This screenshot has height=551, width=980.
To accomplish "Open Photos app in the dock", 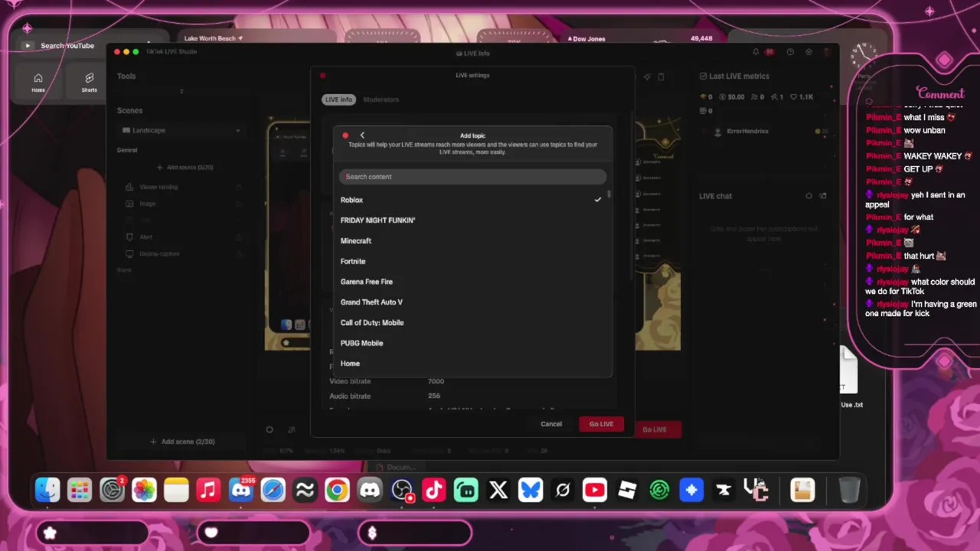I will (144, 490).
